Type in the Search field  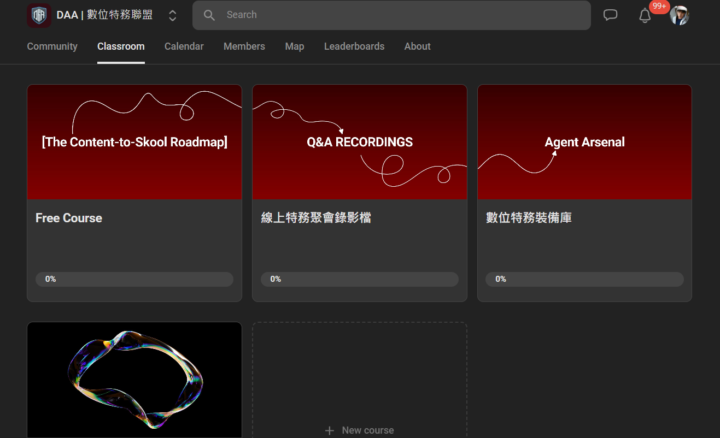(400, 15)
